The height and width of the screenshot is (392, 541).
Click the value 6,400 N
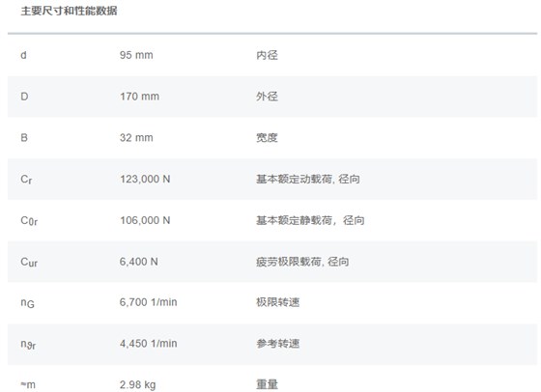[x=139, y=262]
